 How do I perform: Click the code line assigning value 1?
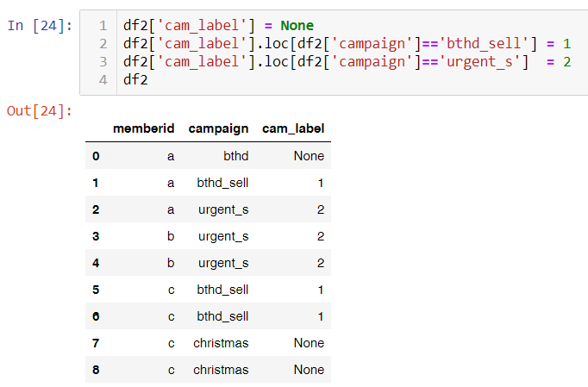[x=345, y=43]
